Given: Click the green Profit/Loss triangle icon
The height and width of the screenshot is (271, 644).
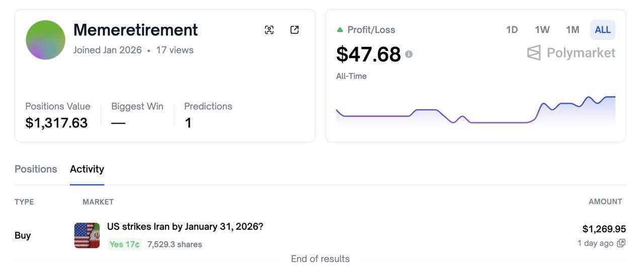Looking at the screenshot, I should pos(340,30).
